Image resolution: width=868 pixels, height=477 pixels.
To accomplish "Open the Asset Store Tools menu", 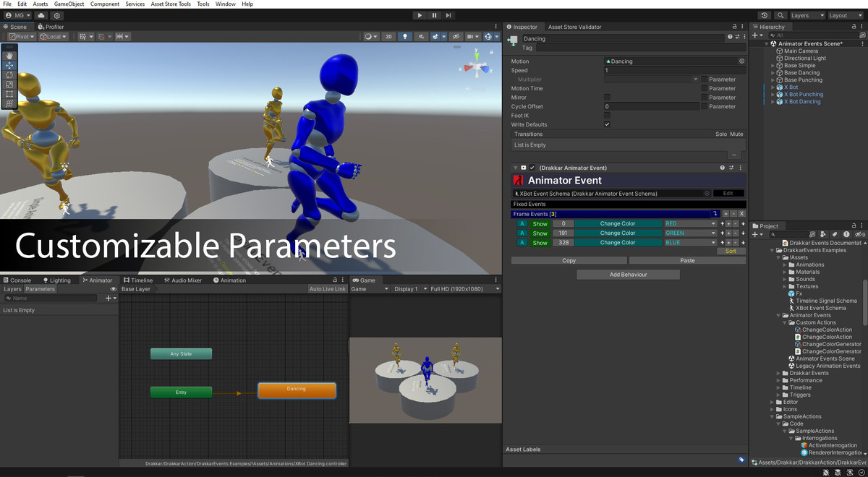I will (x=171, y=4).
